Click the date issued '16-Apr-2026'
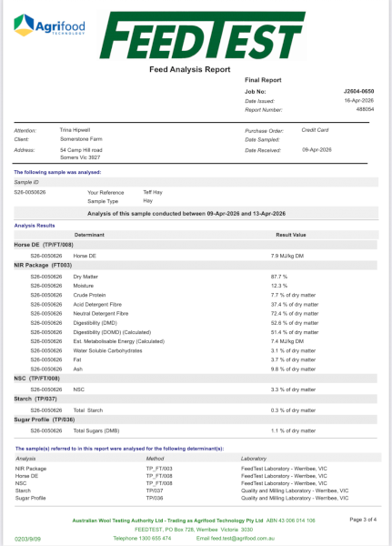Viewport: 392px width, 546px height. (359, 100)
